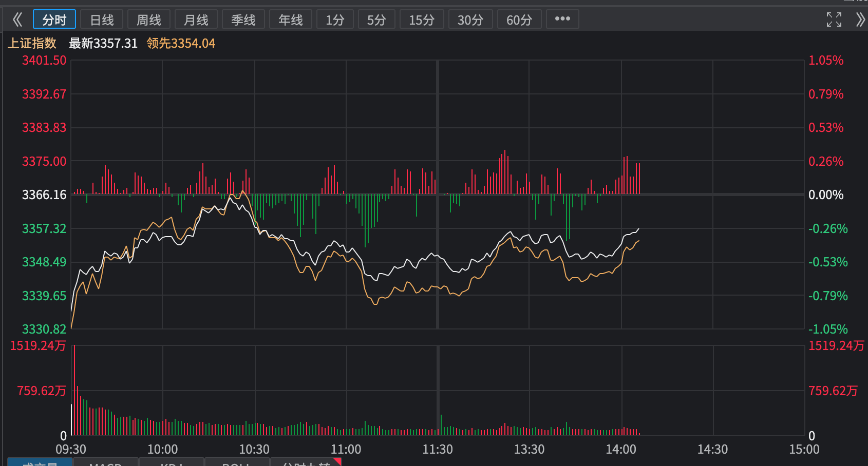This screenshot has height=466, width=868.
Task: Select the 分时 intraday tab
Action: (54, 20)
